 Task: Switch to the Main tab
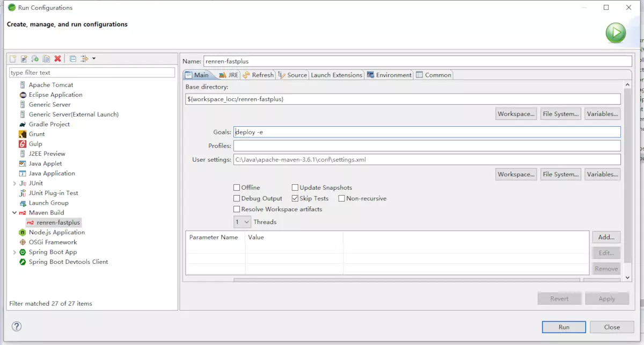[197, 75]
